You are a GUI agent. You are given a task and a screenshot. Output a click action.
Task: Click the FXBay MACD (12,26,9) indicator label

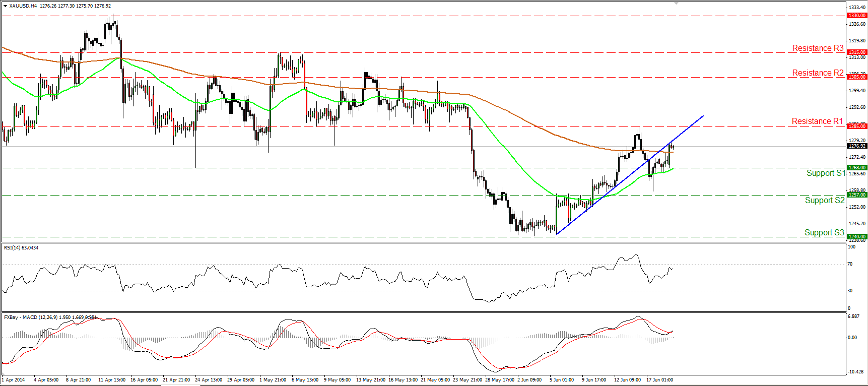[50, 317]
